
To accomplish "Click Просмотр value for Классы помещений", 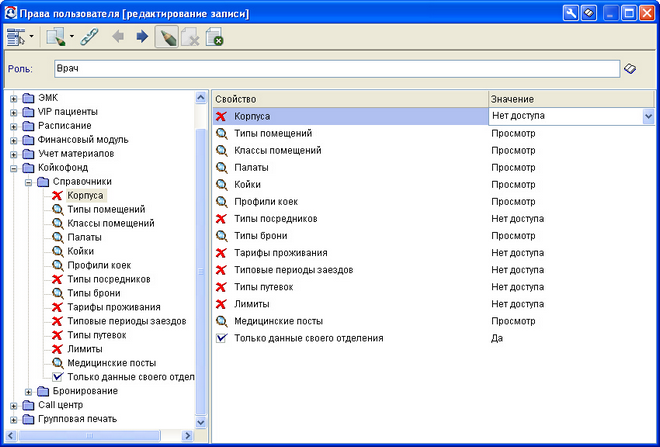I will point(513,150).
